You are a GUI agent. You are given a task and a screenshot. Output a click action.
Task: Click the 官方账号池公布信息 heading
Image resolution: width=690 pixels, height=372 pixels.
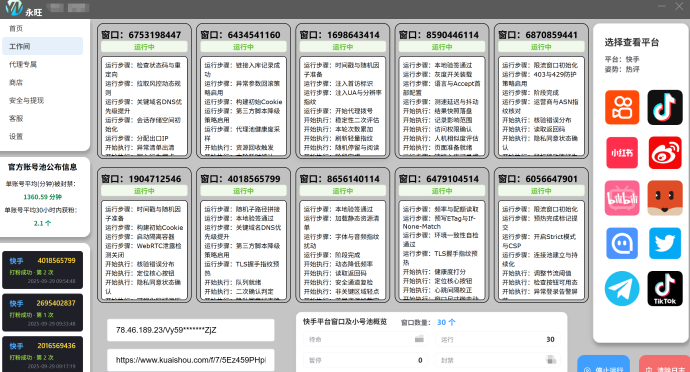[43, 167]
